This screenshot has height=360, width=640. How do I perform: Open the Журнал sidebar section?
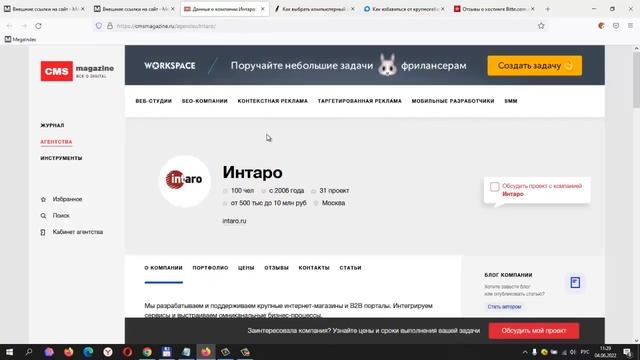52,125
